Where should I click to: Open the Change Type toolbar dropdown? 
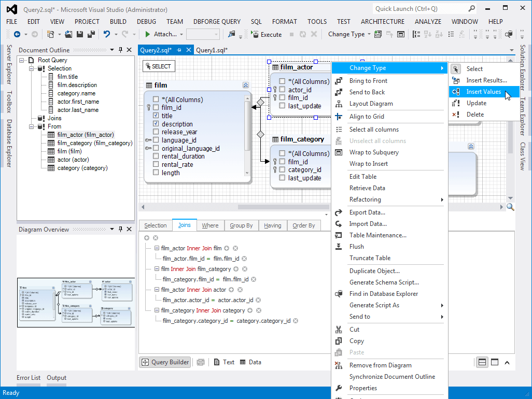pos(369,34)
